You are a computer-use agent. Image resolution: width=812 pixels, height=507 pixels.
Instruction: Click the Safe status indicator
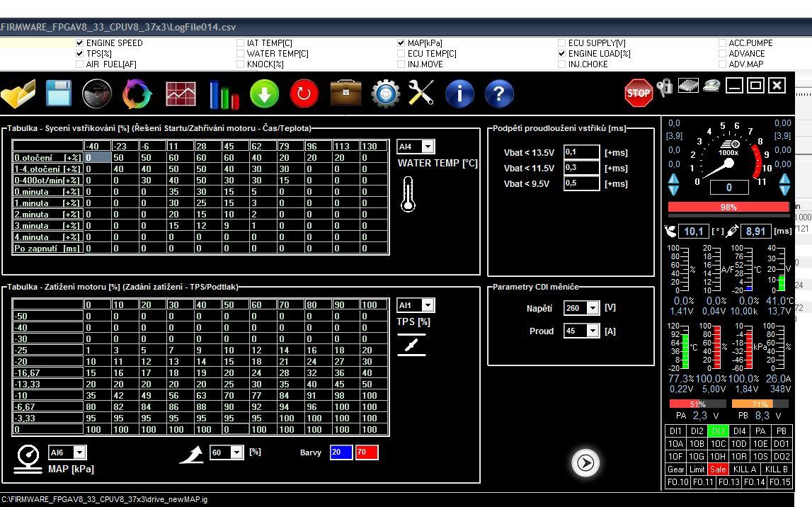pos(718,469)
